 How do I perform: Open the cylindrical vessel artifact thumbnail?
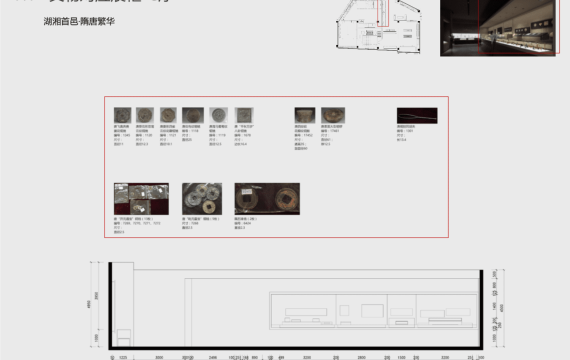click(x=305, y=115)
